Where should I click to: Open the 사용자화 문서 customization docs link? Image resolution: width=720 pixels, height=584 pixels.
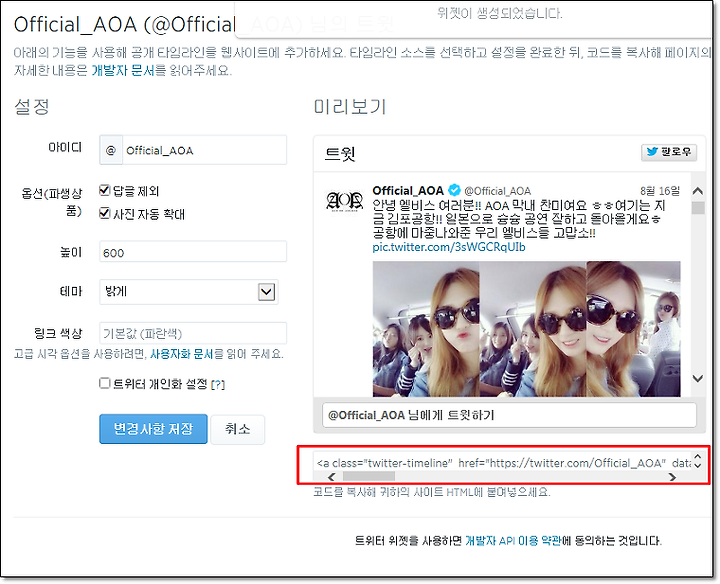[x=182, y=354]
